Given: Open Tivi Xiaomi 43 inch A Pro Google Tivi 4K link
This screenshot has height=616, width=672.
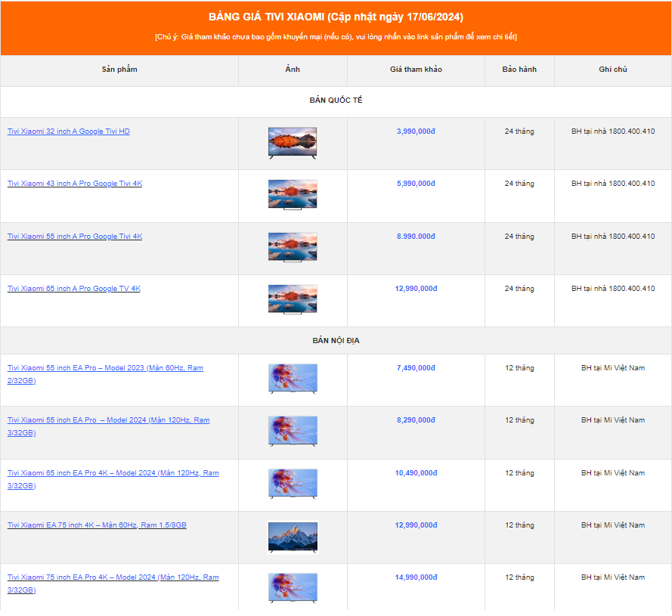Looking at the screenshot, I should coord(75,184).
